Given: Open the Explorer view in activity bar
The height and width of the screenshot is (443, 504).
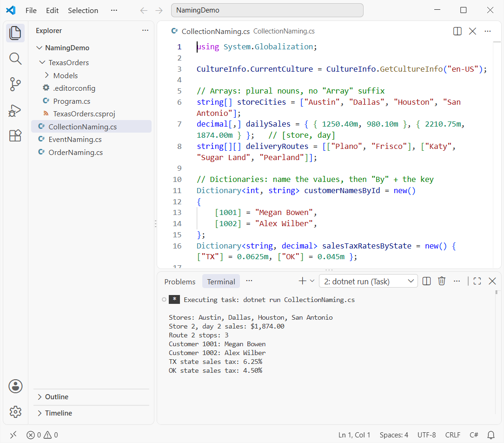Looking at the screenshot, I should [x=15, y=33].
